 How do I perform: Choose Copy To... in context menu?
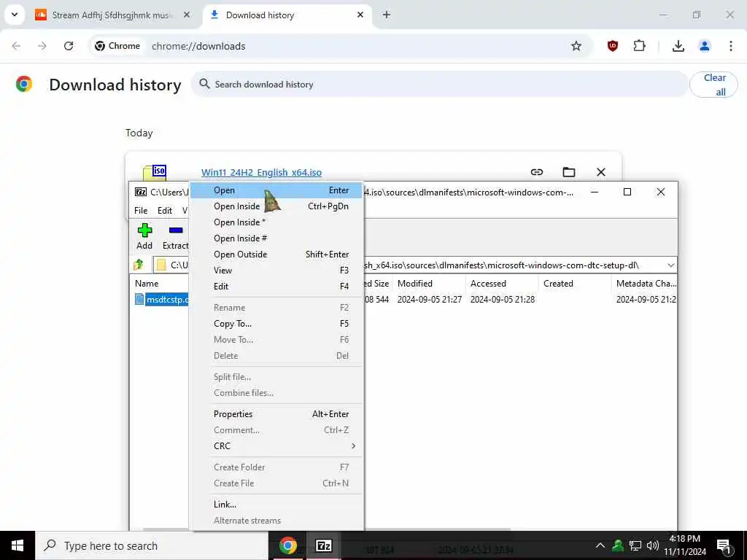click(x=276, y=323)
